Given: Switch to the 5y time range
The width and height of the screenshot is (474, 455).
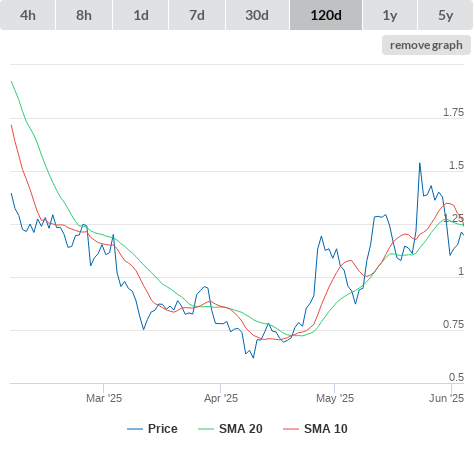Looking at the screenshot, I should click(x=445, y=15).
